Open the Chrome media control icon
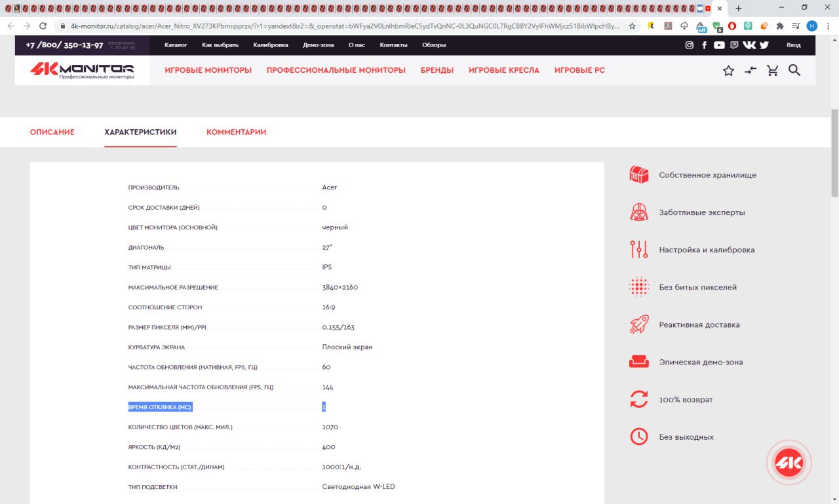 click(796, 26)
